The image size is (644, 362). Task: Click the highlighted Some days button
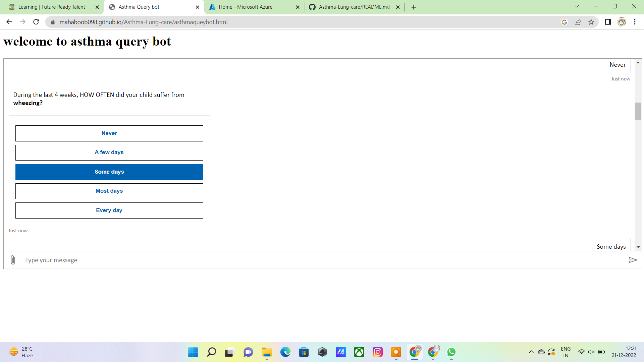[109, 172]
